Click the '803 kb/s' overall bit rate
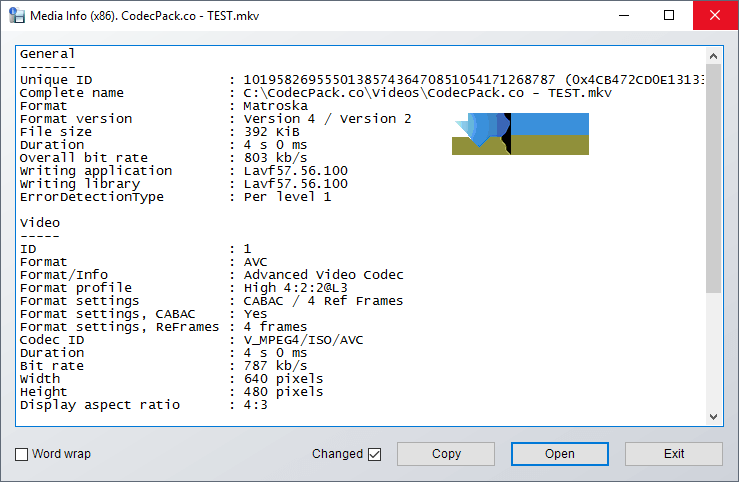Viewport: 739px width, 482px height. tap(275, 158)
